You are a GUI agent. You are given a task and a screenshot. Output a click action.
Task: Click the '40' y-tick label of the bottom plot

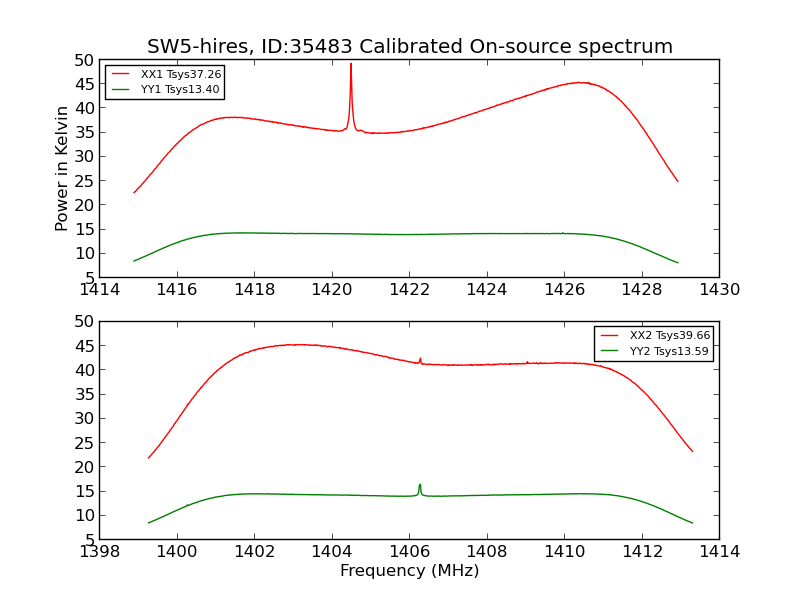coord(84,370)
